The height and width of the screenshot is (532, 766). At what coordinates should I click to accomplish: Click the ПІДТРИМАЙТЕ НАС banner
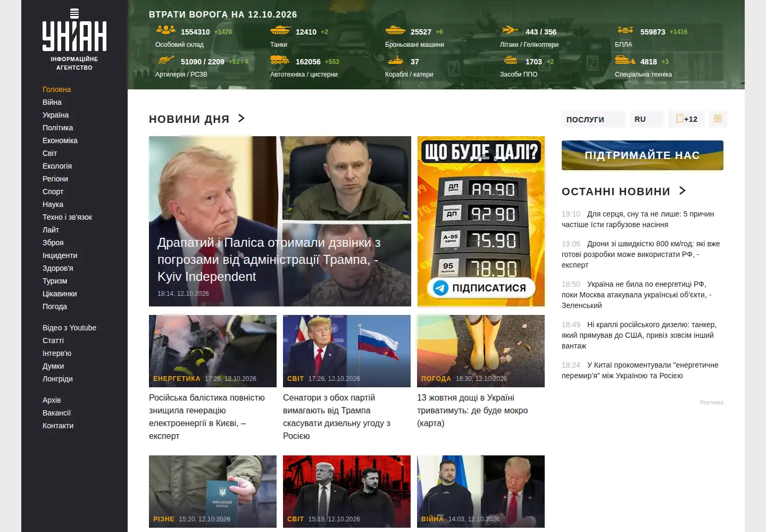pyautogui.click(x=643, y=155)
